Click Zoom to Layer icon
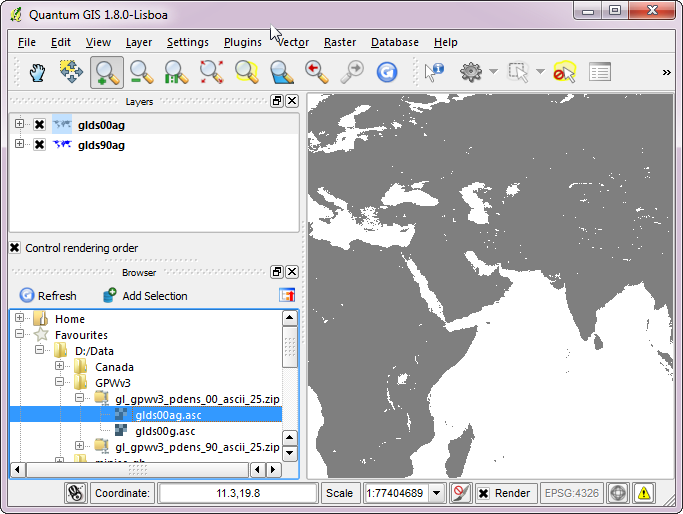 281,72
